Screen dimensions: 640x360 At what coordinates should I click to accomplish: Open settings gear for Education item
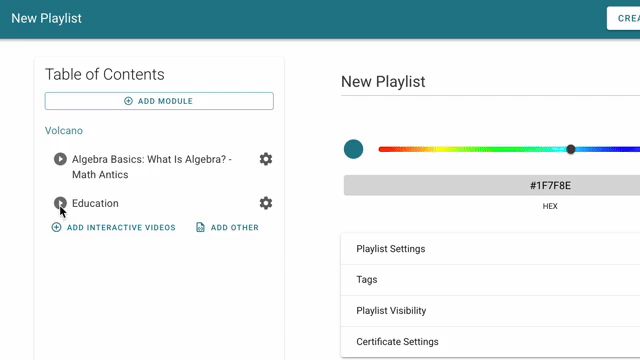[266, 203]
